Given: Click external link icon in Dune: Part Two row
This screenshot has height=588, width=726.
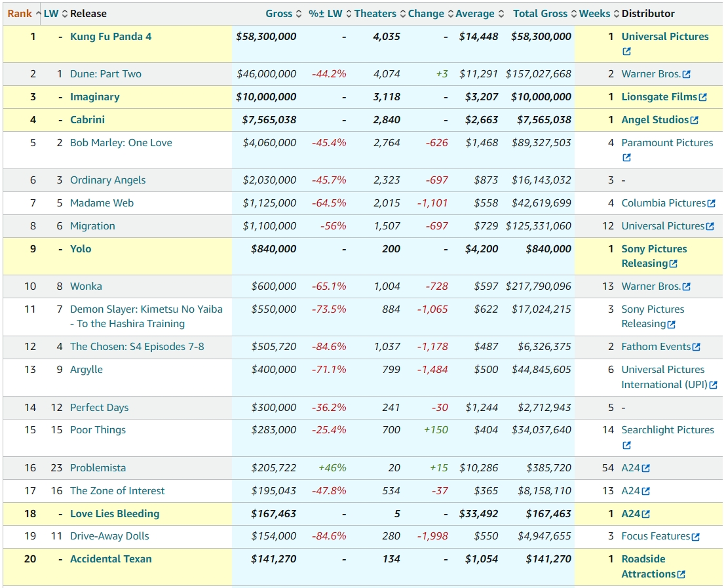Looking at the screenshot, I should tap(686, 74).
